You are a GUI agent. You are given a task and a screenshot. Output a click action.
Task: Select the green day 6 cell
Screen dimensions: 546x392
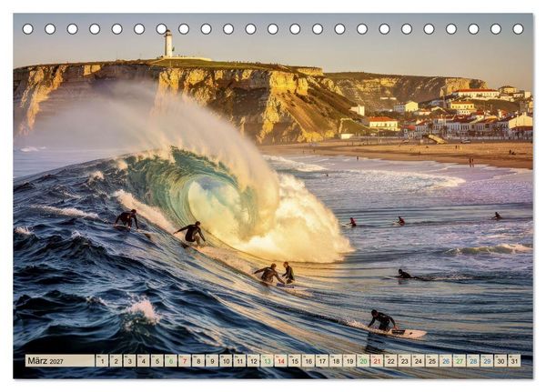[171, 361]
